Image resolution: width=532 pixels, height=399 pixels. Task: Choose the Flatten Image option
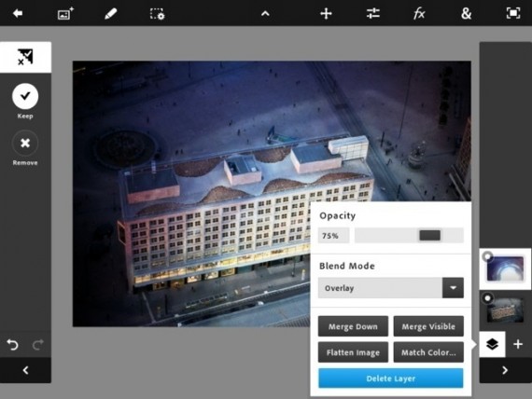coord(353,352)
